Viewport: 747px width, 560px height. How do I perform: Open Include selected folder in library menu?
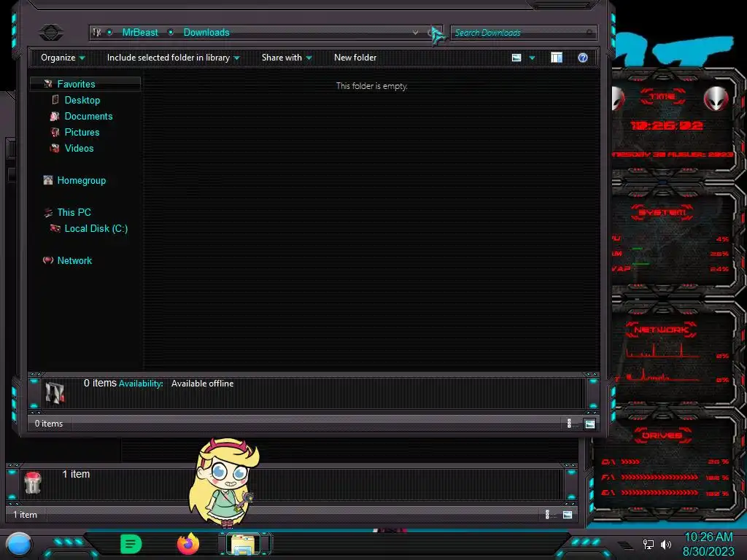pyautogui.click(x=174, y=58)
